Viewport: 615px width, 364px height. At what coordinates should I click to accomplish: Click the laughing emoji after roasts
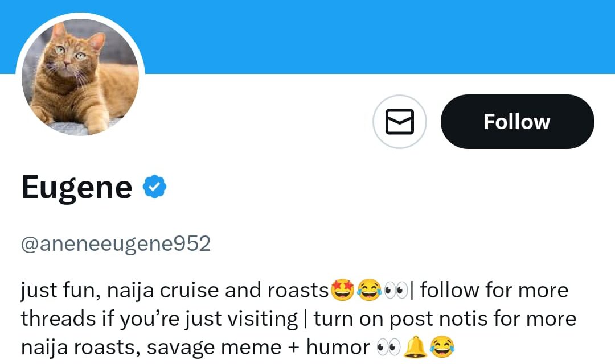point(369,290)
